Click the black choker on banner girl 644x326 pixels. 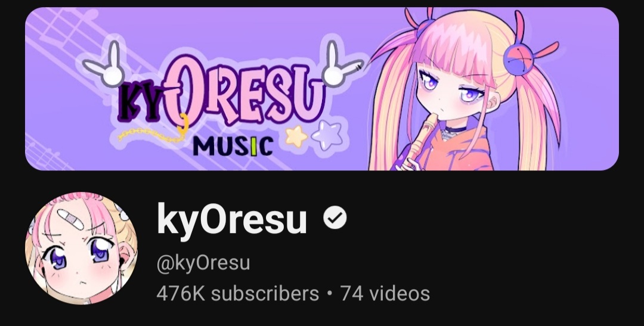454,129
